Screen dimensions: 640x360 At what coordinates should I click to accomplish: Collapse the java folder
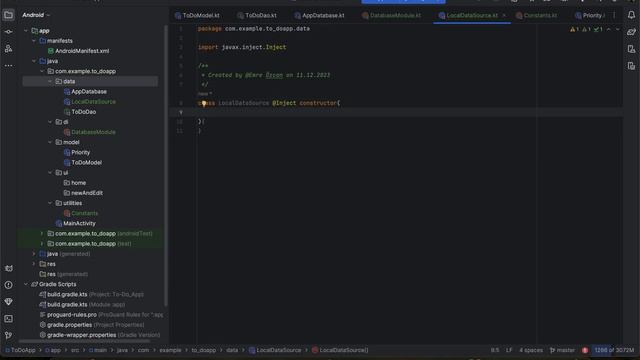34,61
